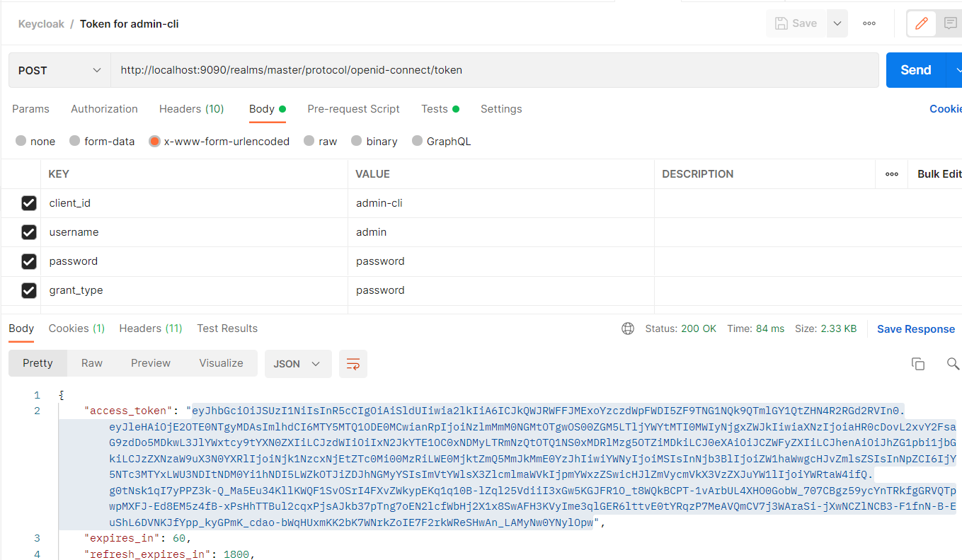Select the binary body option
This screenshot has width=962, height=560.
[x=357, y=141]
